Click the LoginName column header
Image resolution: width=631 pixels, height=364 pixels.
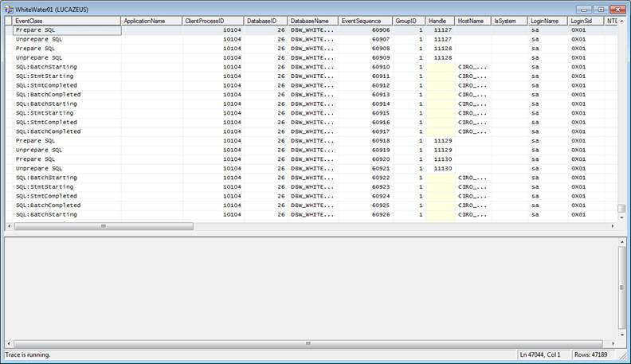pyautogui.click(x=547, y=21)
